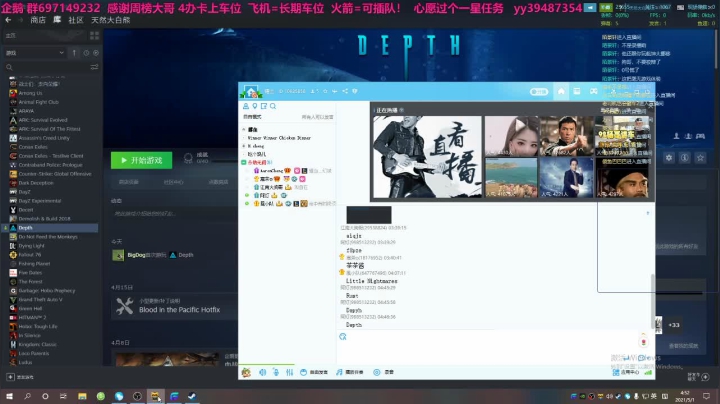
Task: Open Depth info icon in Steam
Action: (x=685, y=158)
